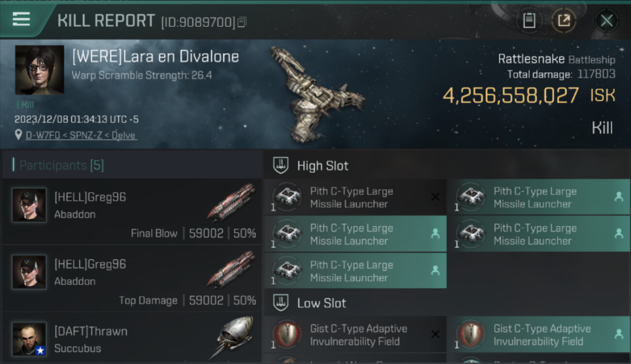This screenshot has width=631, height=364.
Task: Close the kill report with the X icon
Action: tap(607, 20)
